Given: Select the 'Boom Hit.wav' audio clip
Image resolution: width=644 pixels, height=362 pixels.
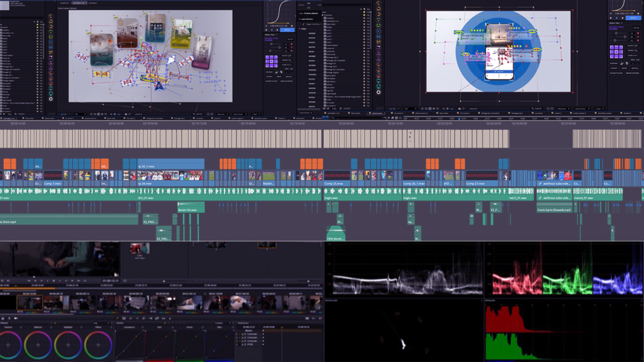Looking at the screenshot, I should coord(188,210).
